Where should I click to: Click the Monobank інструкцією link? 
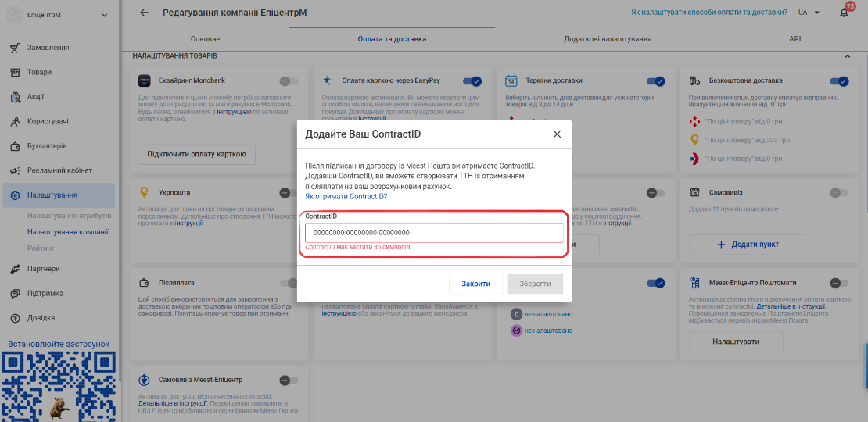234,112
